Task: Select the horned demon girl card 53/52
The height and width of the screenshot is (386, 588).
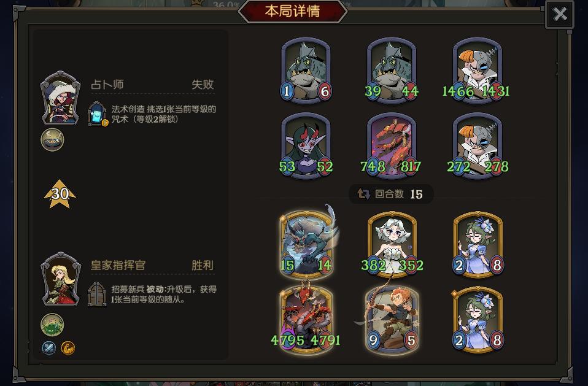Action: point(306,146)
